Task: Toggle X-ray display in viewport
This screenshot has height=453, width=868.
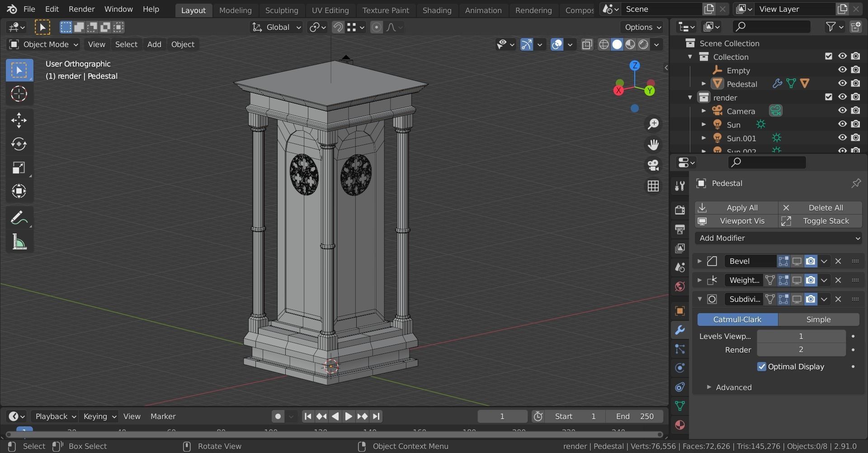Action: click(587, 44)
